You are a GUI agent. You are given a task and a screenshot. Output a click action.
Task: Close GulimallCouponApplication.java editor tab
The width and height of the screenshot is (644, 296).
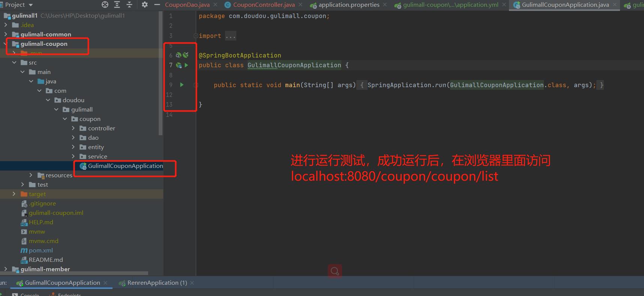pos(615,5)
